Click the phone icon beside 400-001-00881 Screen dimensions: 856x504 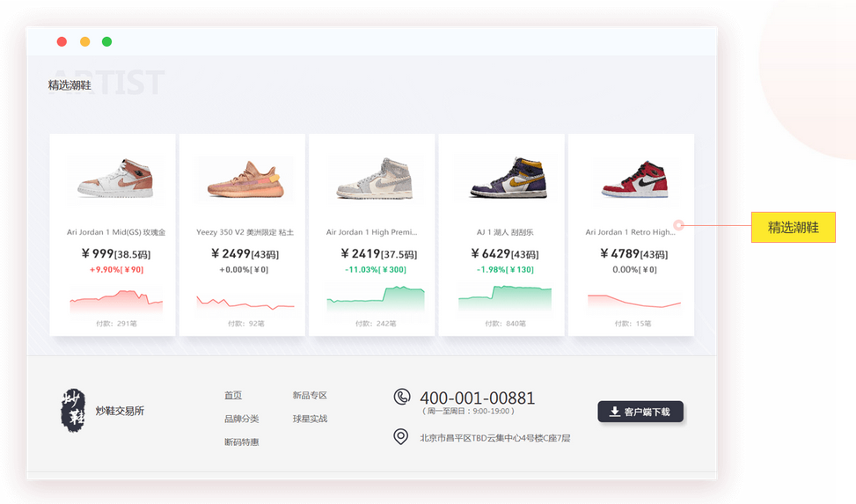point(402,397)
